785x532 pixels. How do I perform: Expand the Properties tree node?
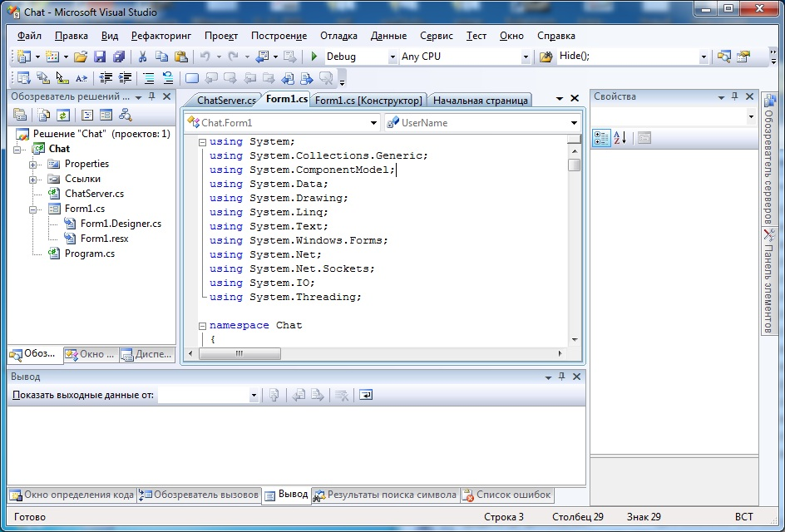[32, 164]
